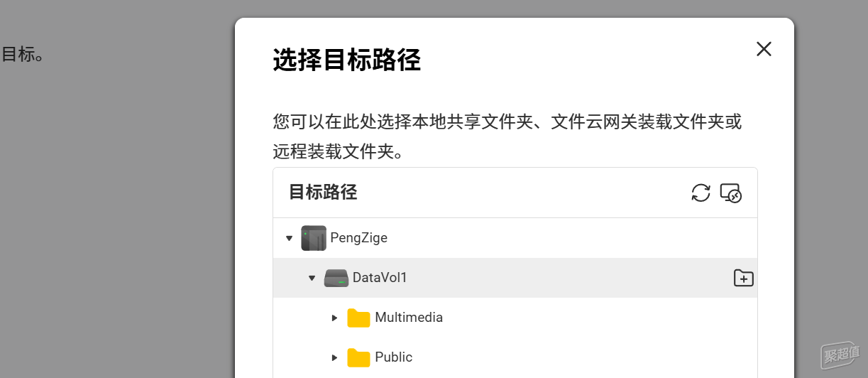
Task: Click the DataVol1 drive volume icon
Action: coord(336,278)
